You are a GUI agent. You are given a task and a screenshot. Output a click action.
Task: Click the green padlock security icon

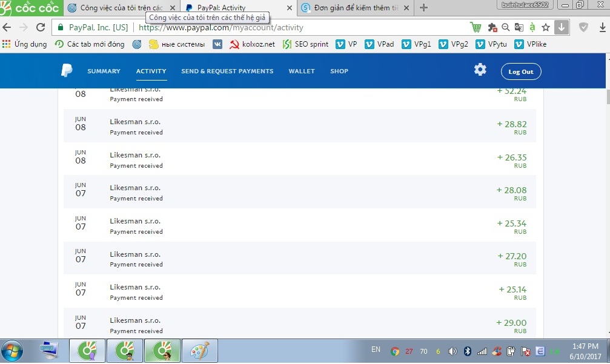coord(61,28)
